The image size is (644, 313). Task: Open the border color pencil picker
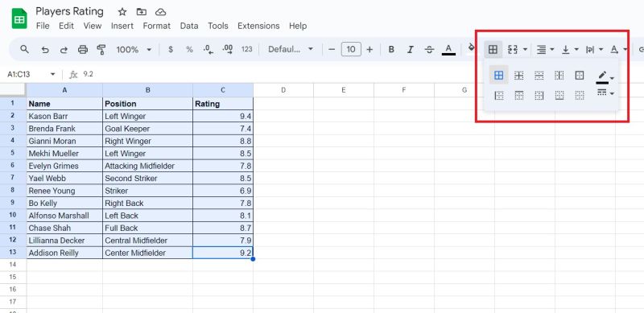(605, 76)
